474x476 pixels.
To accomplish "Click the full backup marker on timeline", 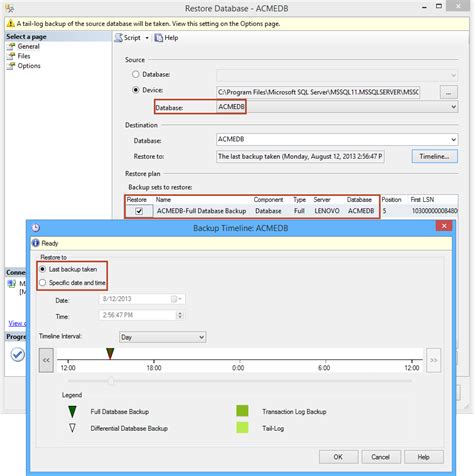I will click(x=110, y=354).
